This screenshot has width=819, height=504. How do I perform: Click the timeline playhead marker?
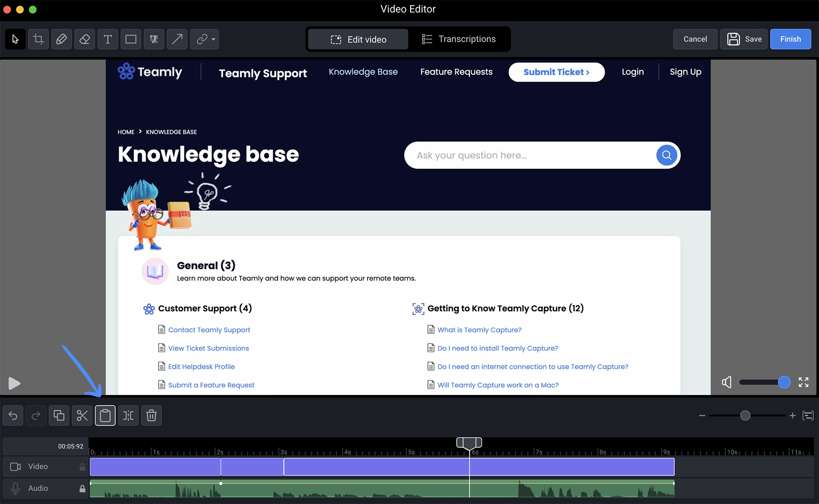[469, 443]
